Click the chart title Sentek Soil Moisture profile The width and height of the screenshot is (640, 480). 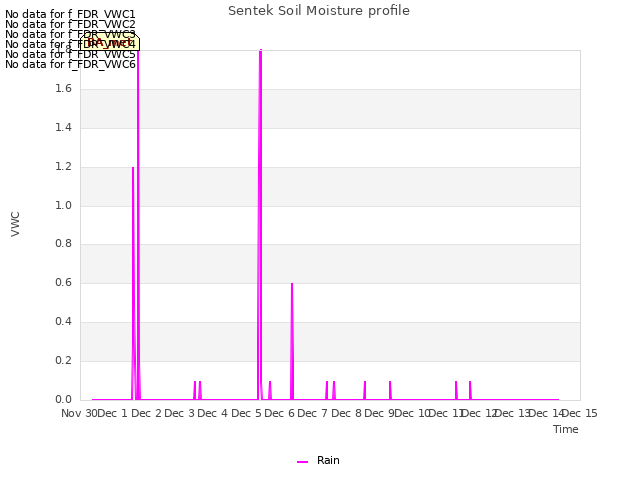pos(319,11)
